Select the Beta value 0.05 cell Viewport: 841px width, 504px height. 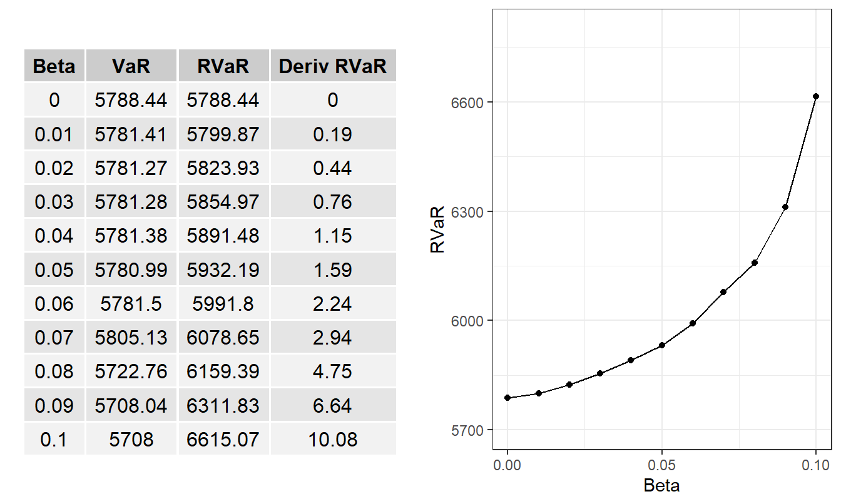[x=55, y=268]
